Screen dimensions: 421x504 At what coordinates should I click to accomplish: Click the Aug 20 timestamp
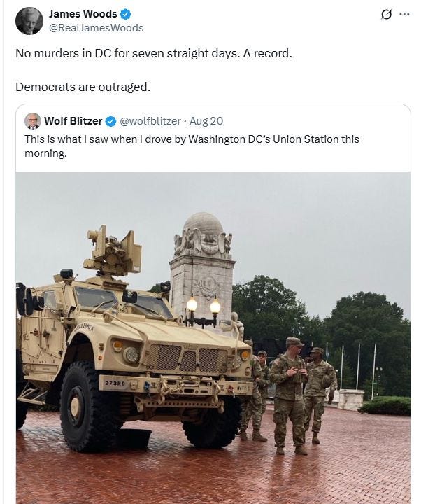pyautogui.click(x=206, y=121)
